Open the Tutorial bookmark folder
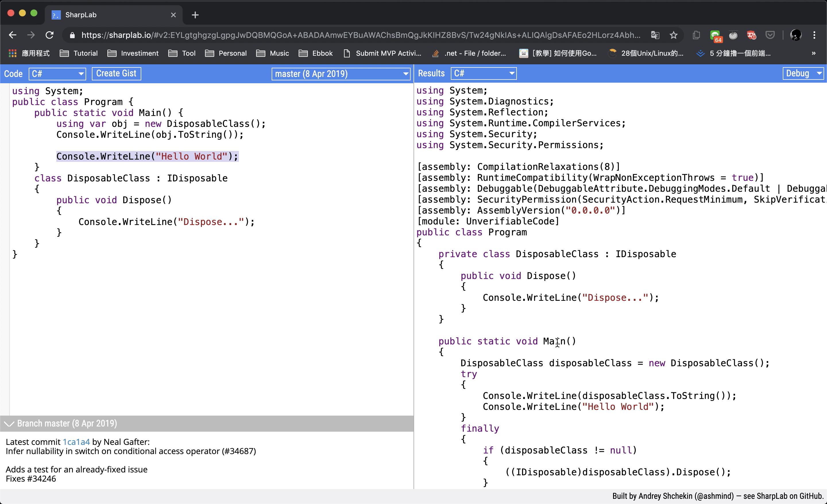The height and width of the screenshot is (504, 827). coord(79,53)
